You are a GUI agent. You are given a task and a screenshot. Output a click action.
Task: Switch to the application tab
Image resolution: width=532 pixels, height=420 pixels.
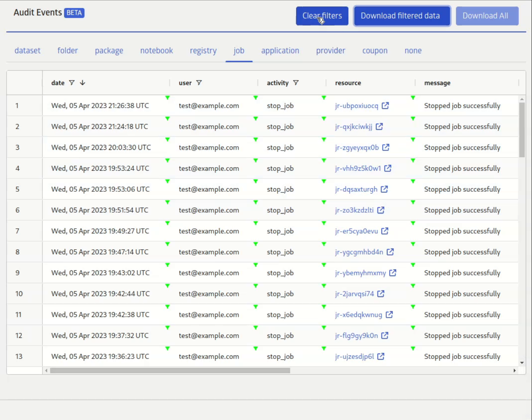pos(280,51)
